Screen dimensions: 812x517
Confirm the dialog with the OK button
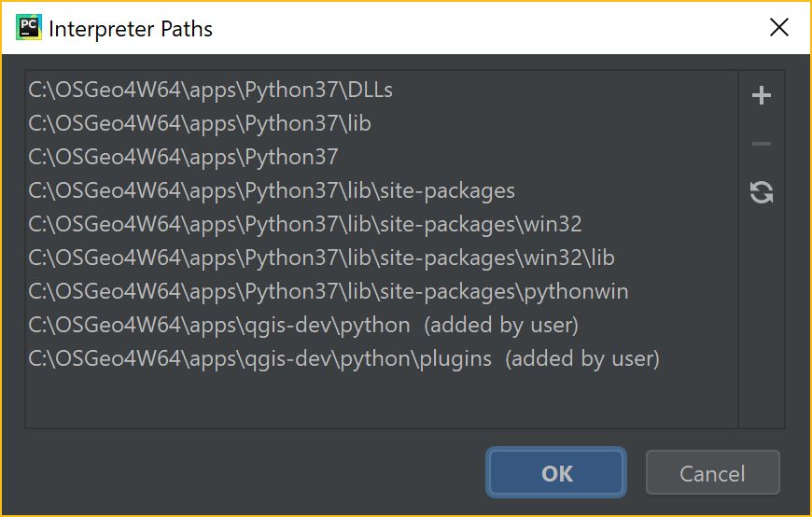[x=556, y=472]
